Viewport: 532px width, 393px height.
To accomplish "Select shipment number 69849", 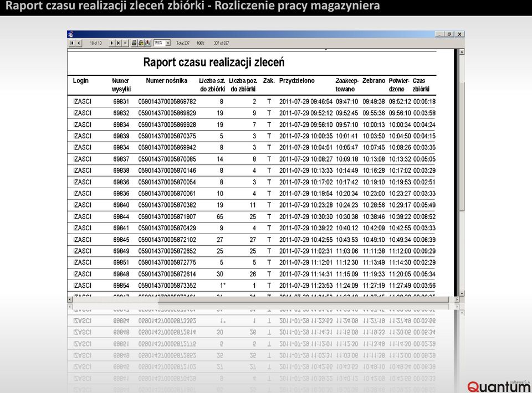I will [121, 251].
